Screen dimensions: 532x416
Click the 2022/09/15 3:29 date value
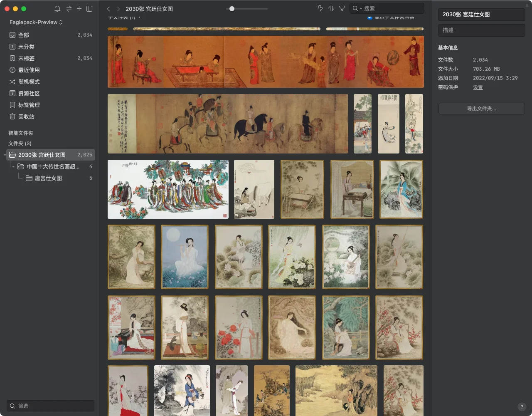[x=495, y=78]
